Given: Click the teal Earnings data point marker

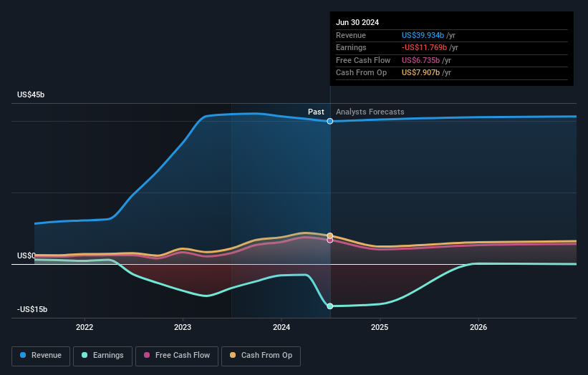Looking at the screenshot, I should 330,306.
